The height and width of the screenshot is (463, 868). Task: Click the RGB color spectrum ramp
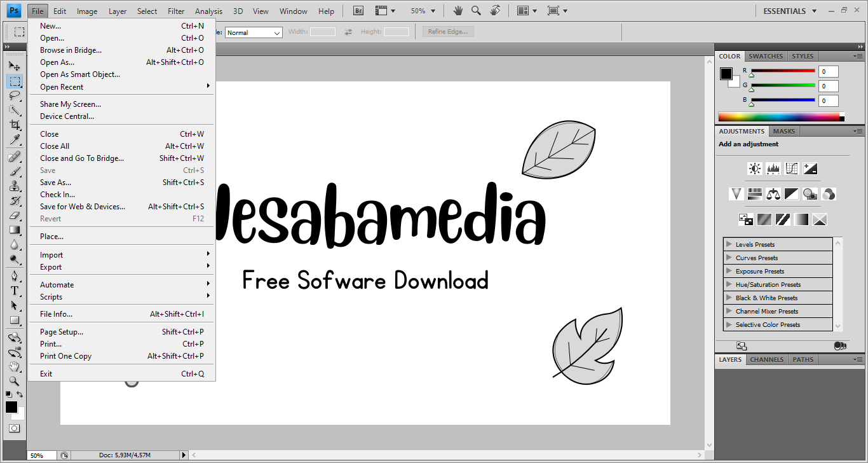pos(778,117)
